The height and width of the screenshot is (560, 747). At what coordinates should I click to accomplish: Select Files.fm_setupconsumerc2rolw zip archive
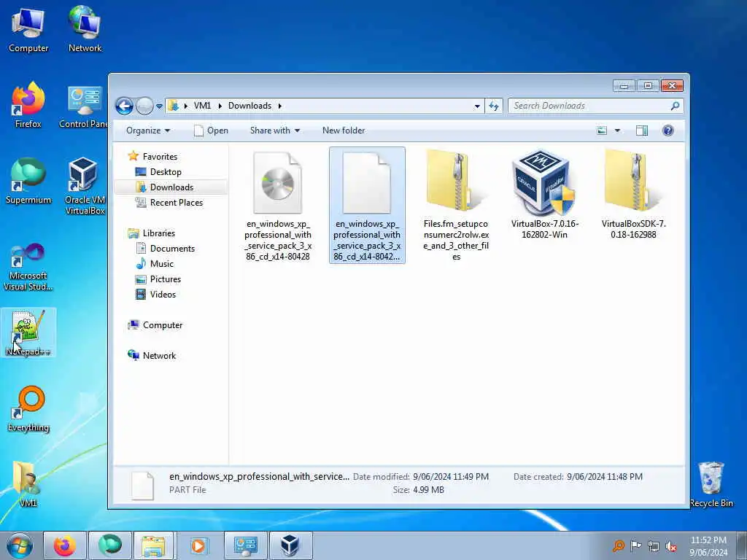[x=456, y=206]
